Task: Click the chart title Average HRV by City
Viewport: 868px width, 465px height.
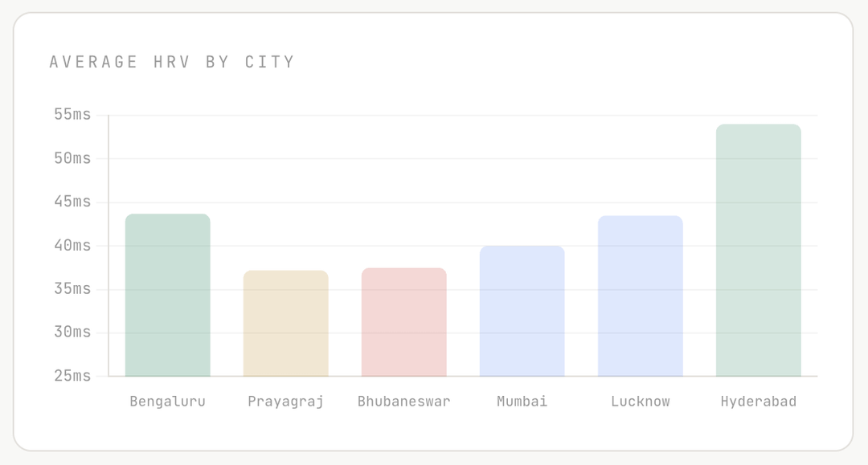Action: tap(172, 62)
